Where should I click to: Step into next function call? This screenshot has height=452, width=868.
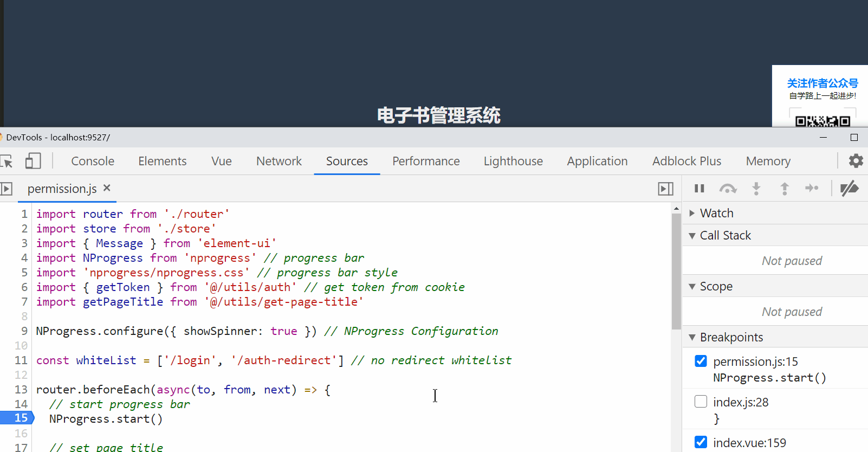point(756,189)
